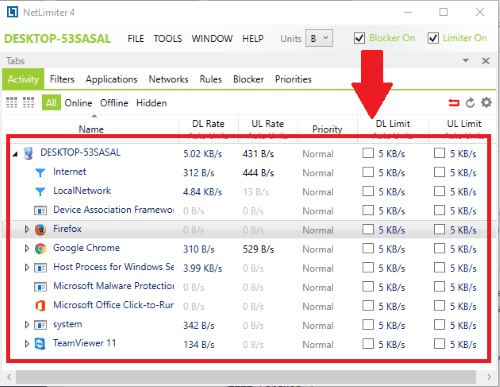Sort by the Name column header

tap(91, 129)
